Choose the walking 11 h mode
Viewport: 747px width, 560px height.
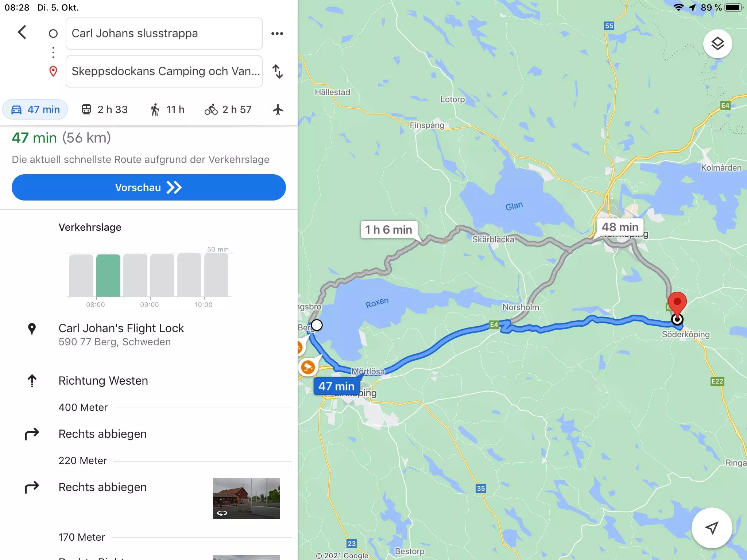[167, 109]
